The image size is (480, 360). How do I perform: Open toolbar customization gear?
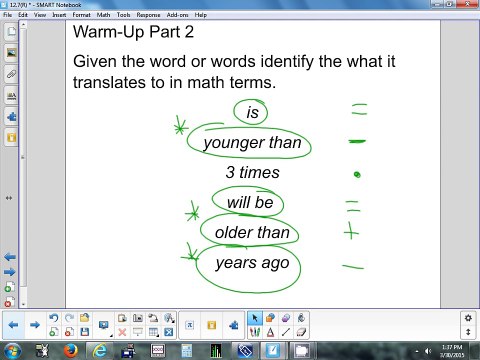(x=468, y=318)
